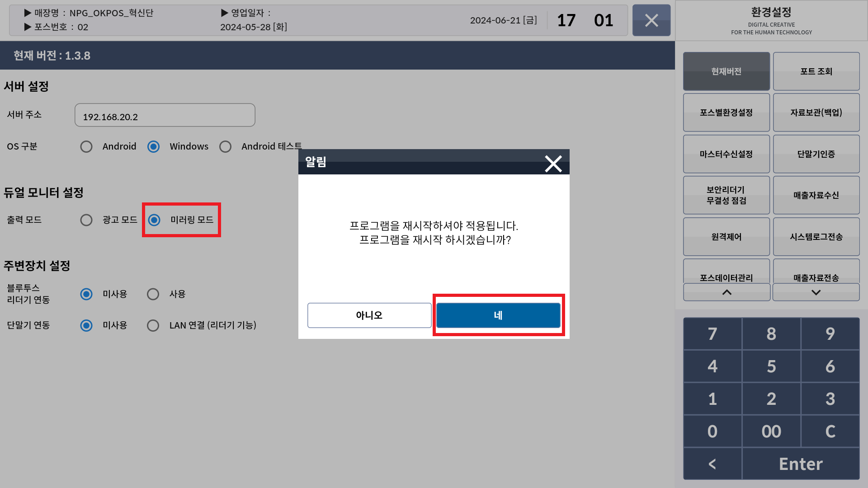Select 광고 모드 radio button
868x488 pixels.
coord(86,220)
